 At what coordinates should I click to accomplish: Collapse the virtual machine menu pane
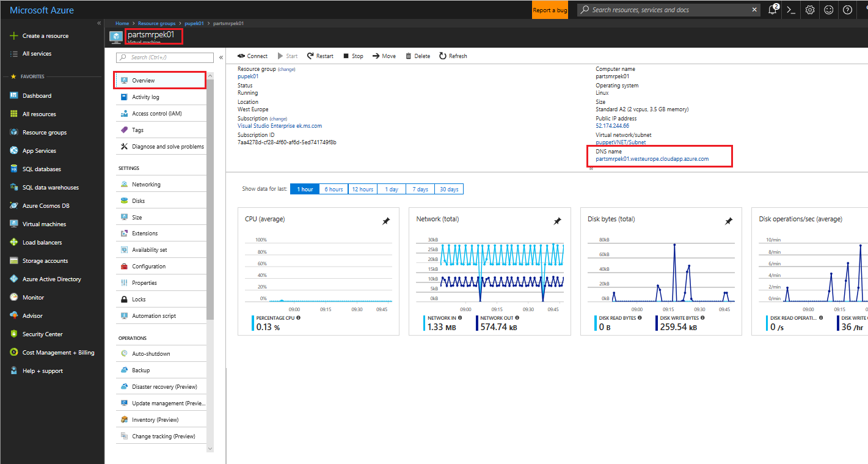point(221,56)
